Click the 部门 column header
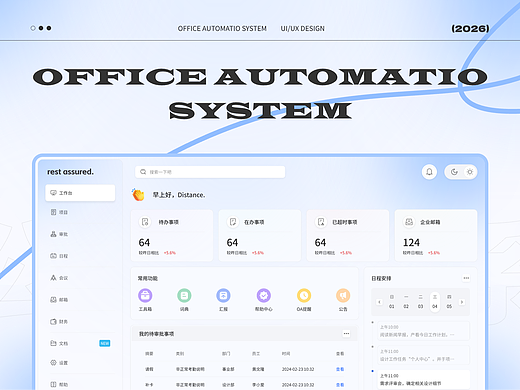Viewport: 520px width, 390px height. [226, 354]
